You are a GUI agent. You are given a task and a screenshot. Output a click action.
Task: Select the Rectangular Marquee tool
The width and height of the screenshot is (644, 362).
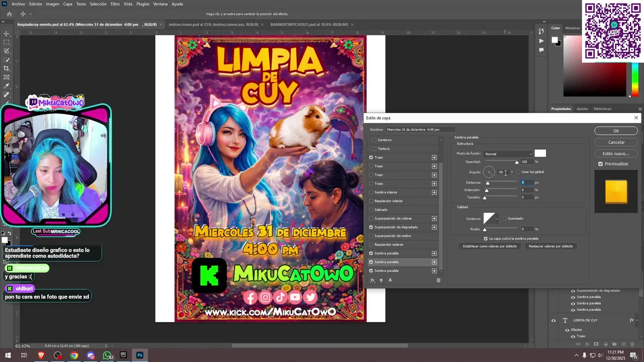(x=7, y=42)
